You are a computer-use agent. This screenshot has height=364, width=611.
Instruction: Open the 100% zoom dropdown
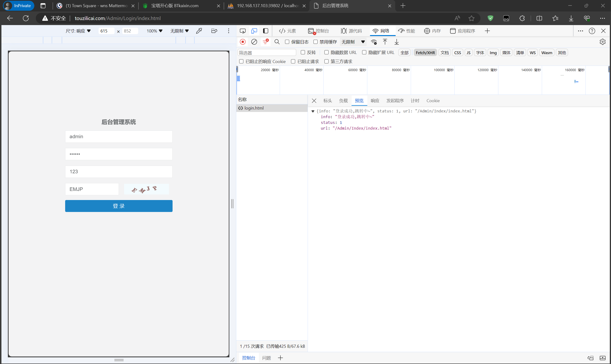[x=154, y=31]
